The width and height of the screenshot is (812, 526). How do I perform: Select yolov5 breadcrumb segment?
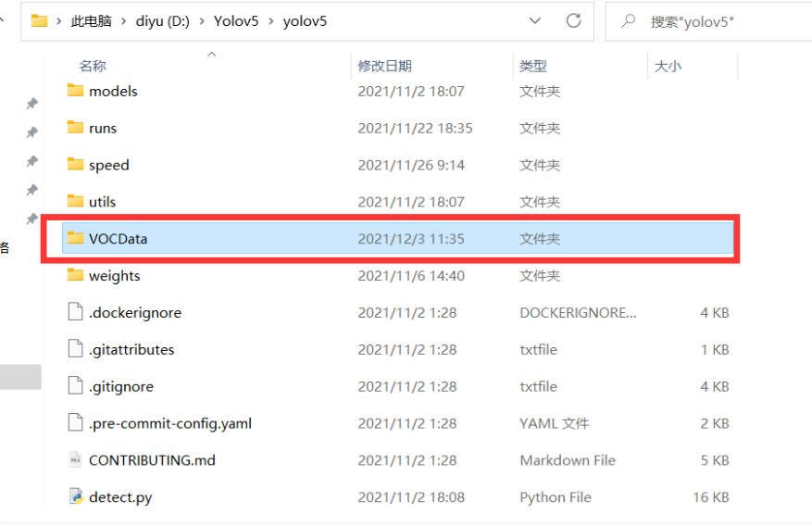[305, 21]
